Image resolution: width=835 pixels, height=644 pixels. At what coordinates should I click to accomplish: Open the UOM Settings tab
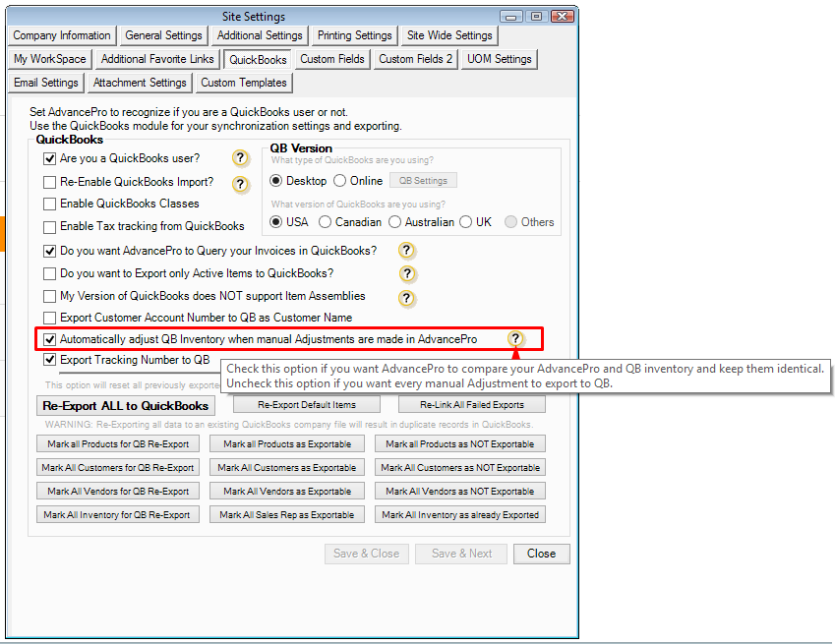click(500, 59)
